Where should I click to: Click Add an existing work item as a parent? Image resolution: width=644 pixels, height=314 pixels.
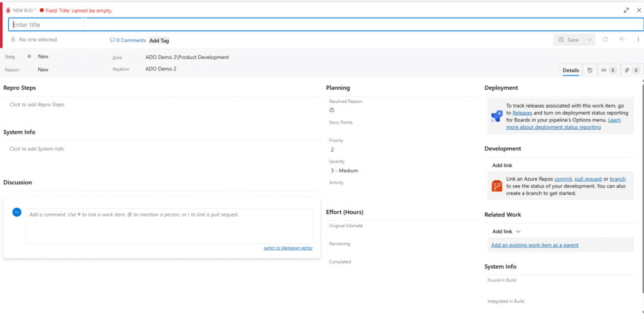click(x=535, y=245)
